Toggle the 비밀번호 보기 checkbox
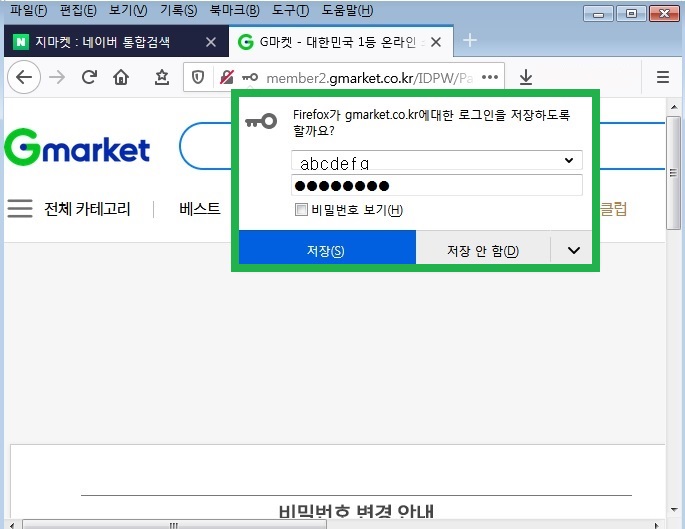 pos(301,210)
